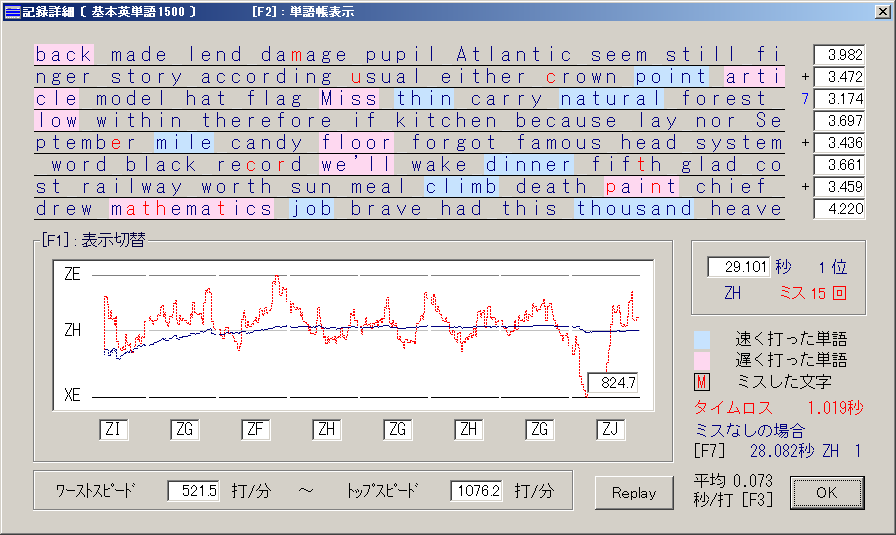
Task: Click the highlighted word 'back'
Action: pyautogui.click(x=63, y=55)
